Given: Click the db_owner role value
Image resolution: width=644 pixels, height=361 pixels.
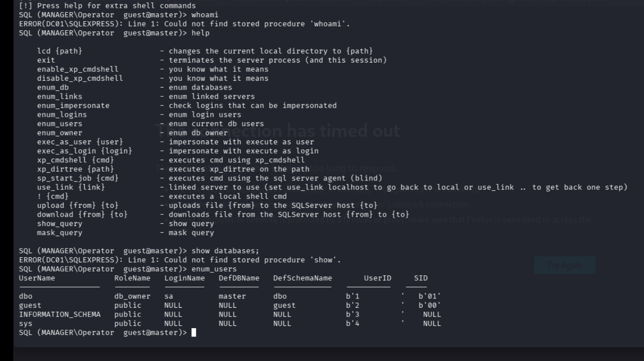Looking at the screenshot, I should tap(132, 296).
